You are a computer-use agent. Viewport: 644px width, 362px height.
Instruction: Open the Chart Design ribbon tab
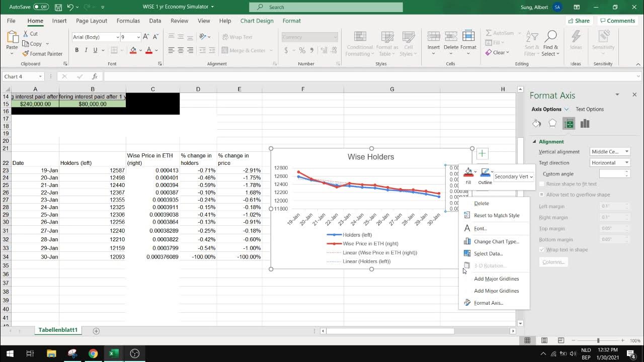point(257,21)
